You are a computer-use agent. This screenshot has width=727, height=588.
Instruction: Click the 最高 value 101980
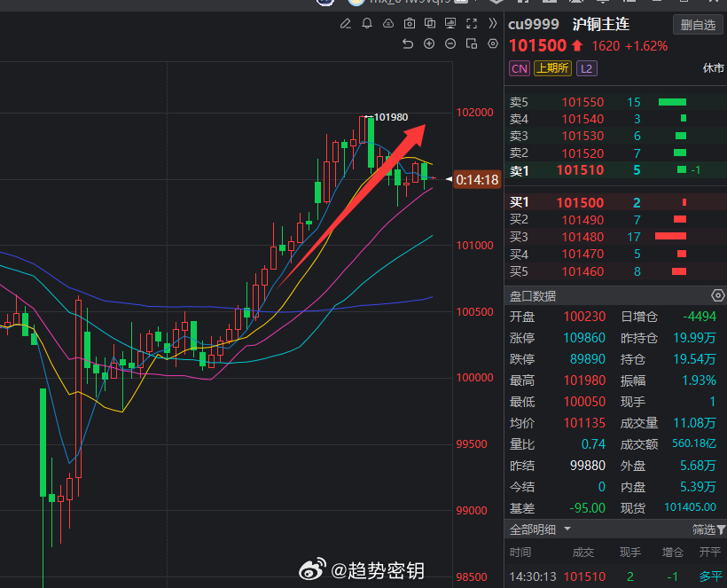[x=584, y=380]
